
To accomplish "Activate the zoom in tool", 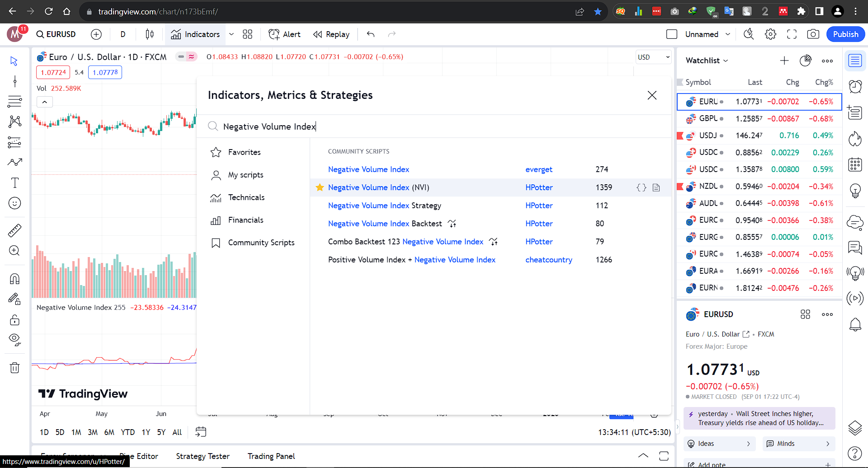I will [14, 251].
